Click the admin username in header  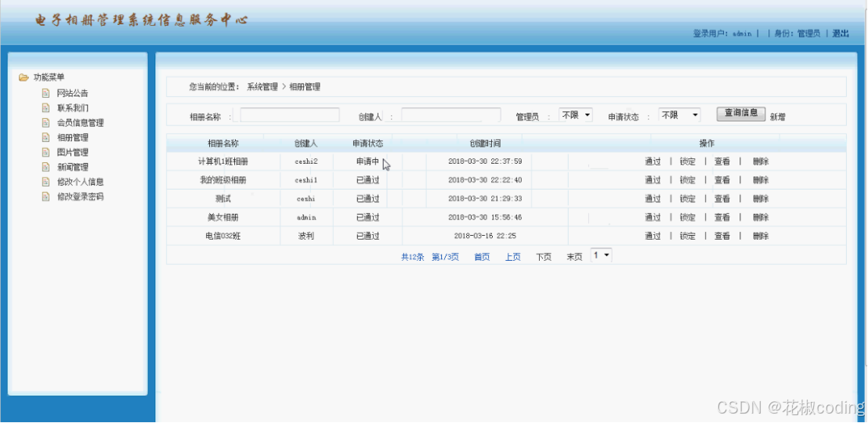742,34
